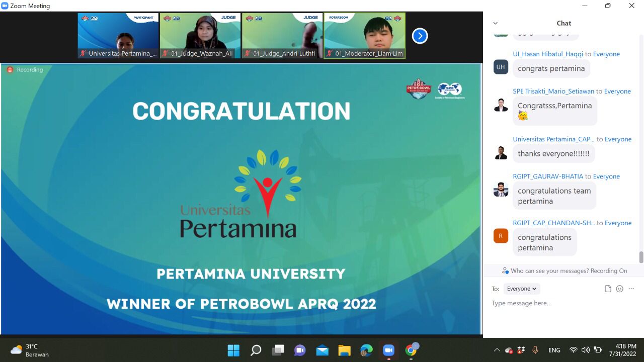Select the 01_Judge_Andri Luthfi video thumbnail
Image resolution: width=644 pixels, height=362 pixels.
282,36
